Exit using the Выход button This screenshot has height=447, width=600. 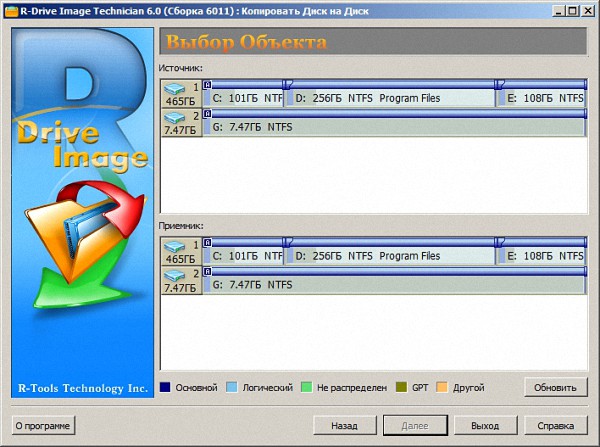(x=485, y=426)
